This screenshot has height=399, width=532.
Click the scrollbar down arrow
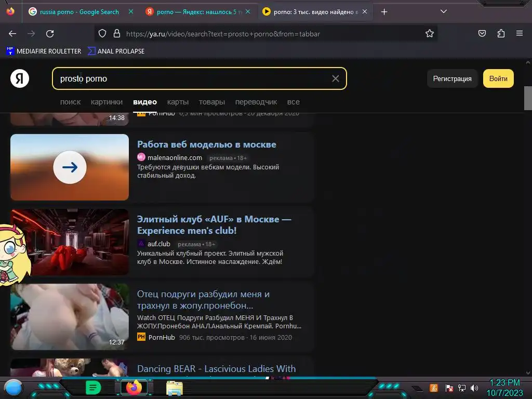528,373
